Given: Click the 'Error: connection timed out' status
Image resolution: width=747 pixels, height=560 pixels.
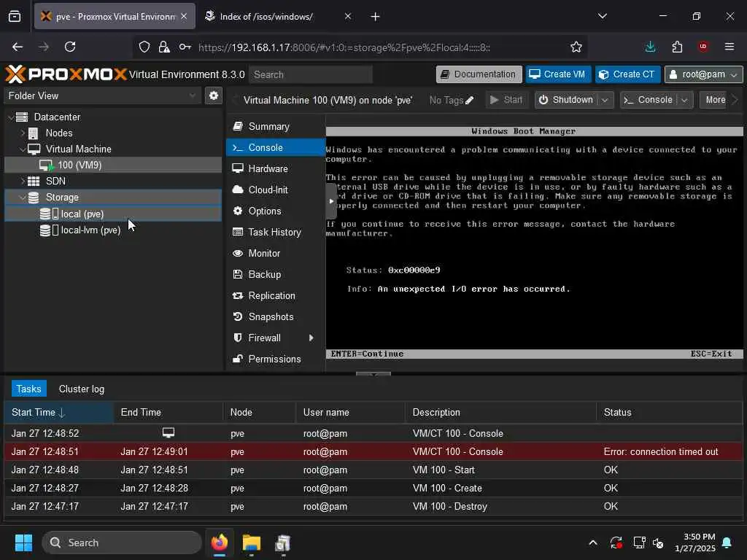Looking at the screenshot, I should [x=661, y=451].
